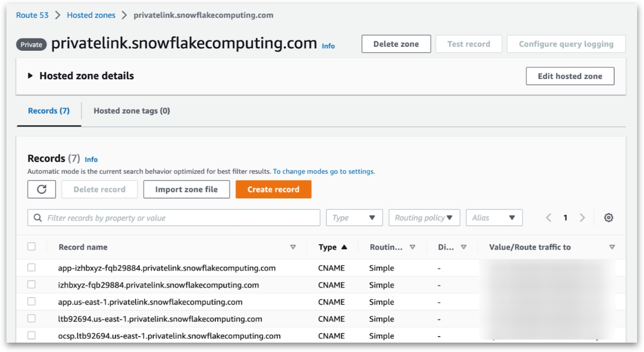This screenshot has width=644, height=352.
Task: Tick the select-all records checkbox in header
Action: pyautogui.click(x=32, y=247)
